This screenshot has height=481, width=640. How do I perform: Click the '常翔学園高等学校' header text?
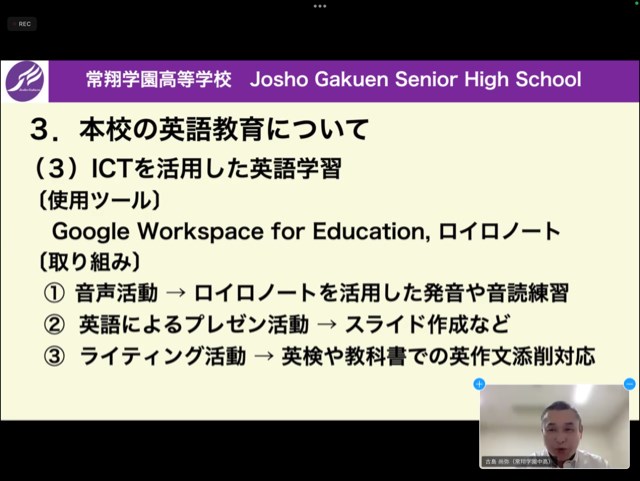click(x=159, y=79)
